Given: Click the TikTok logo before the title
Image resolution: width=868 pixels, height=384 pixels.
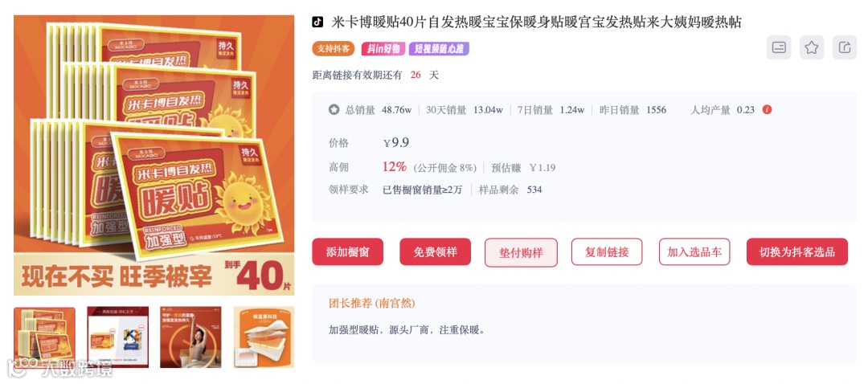Looking at the screenshot, I should 317,22.
